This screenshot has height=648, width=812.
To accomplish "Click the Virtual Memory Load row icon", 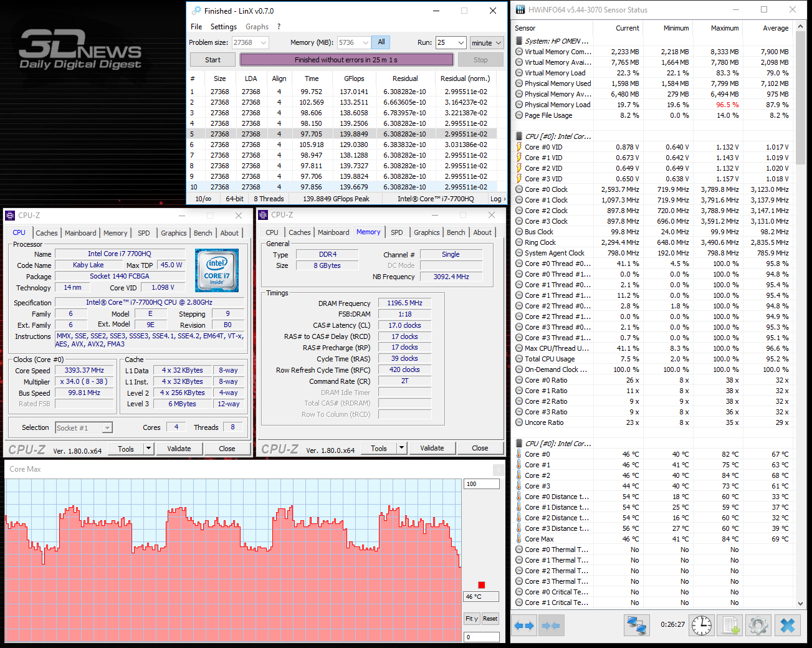I will [519, 73].
